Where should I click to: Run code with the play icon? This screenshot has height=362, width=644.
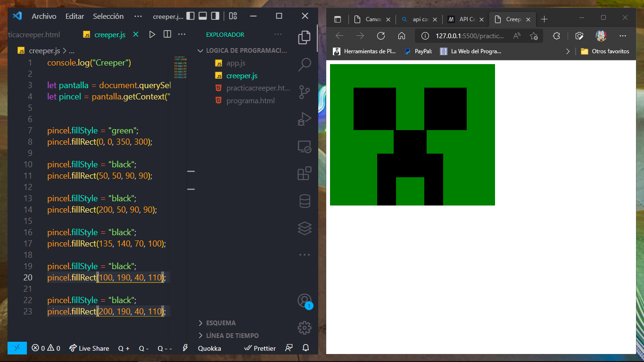tap(152, 34)
